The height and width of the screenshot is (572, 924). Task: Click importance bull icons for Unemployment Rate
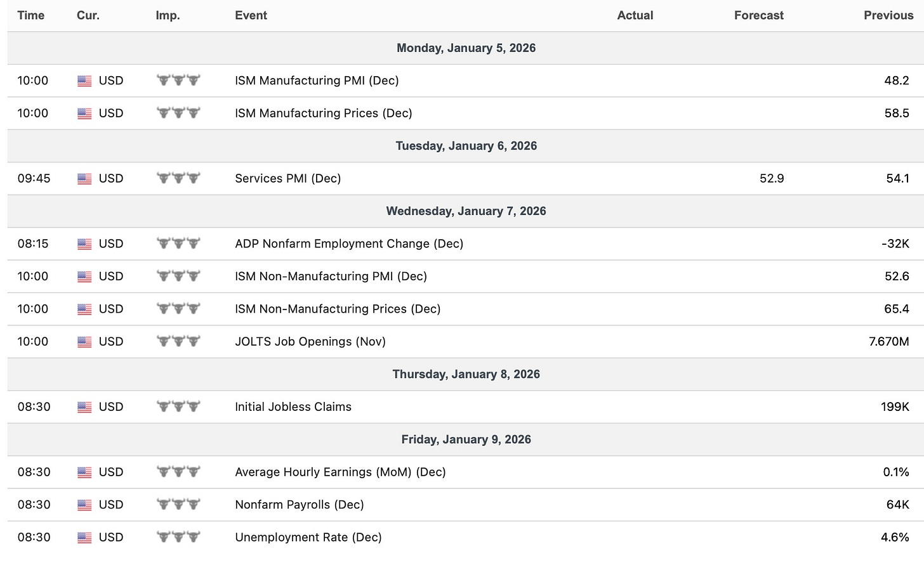178,537
